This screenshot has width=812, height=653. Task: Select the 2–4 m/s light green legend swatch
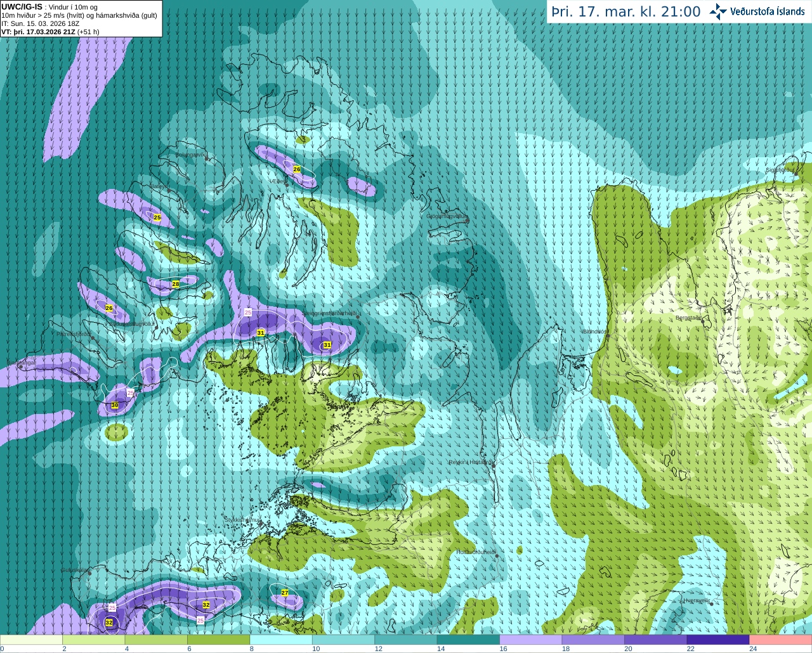[x=94, y=640]
